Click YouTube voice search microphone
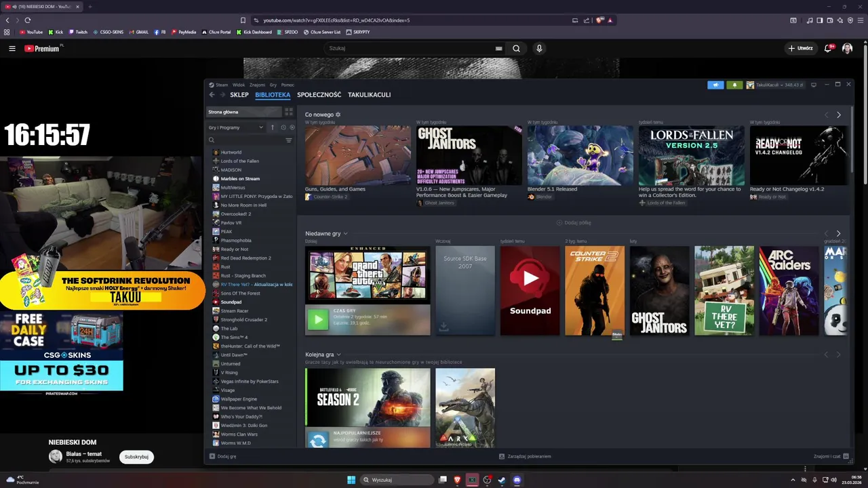 coord(539,48)
